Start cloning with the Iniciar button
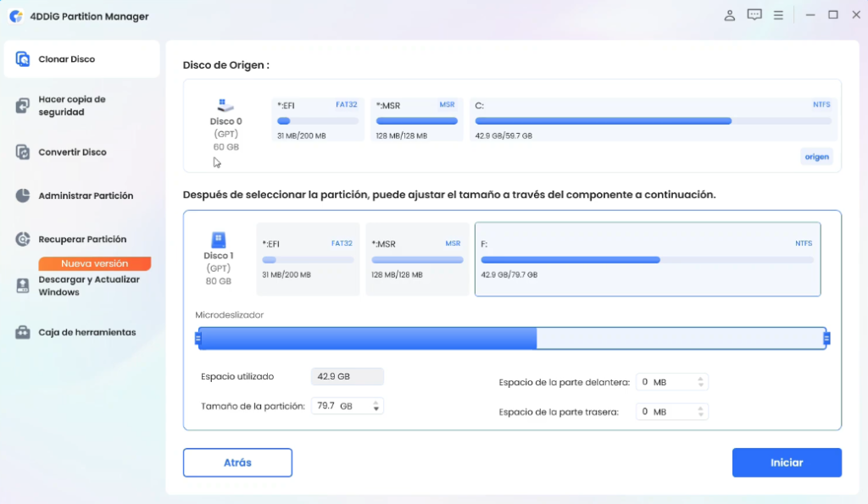This screenshot has width=868, height=504. tap(787, 462)
